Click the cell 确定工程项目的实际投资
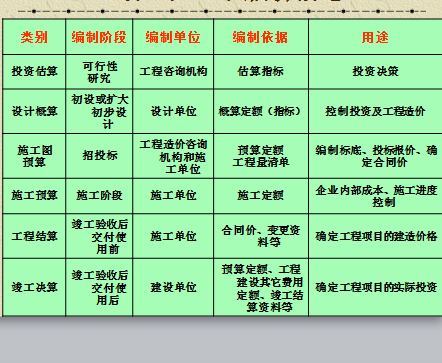The width and height of the screenshot is (442, 363). coord(375,287)
